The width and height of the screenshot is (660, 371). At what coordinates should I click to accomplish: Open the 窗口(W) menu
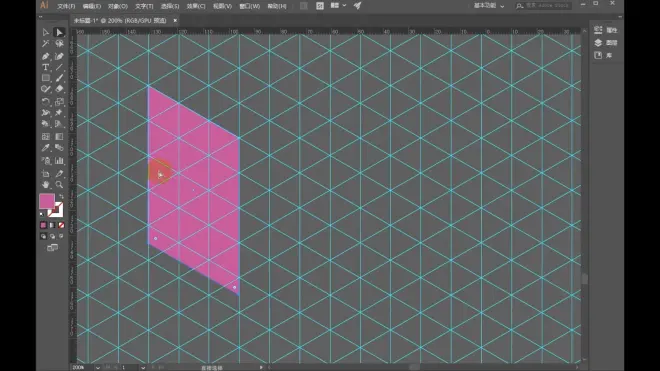tap(250, 6)
